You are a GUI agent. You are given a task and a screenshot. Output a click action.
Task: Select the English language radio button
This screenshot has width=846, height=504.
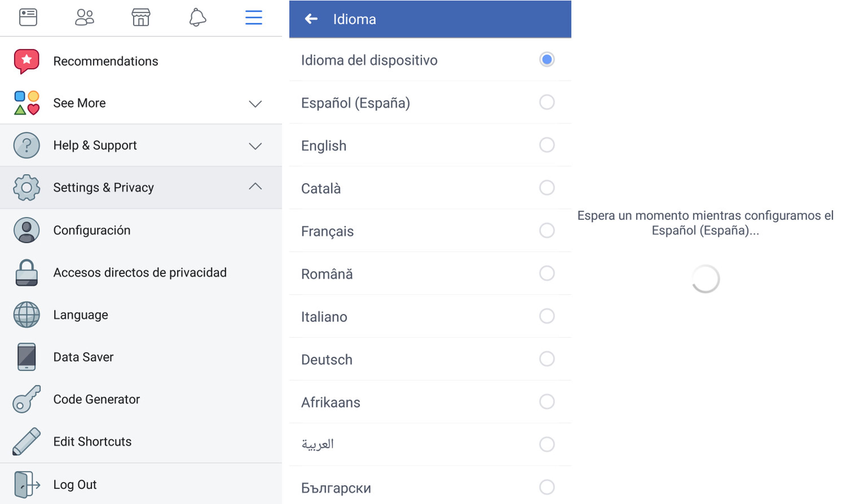(x=547, y=145)
